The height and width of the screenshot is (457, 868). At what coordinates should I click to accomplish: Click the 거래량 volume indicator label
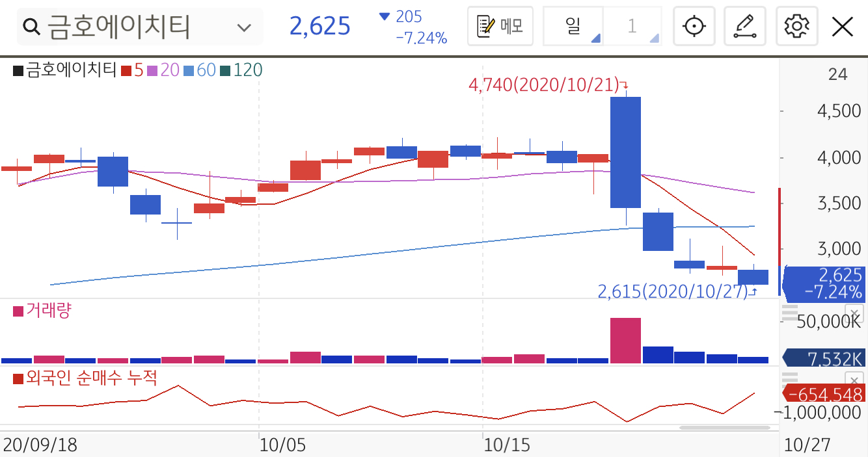click(49, 311)
